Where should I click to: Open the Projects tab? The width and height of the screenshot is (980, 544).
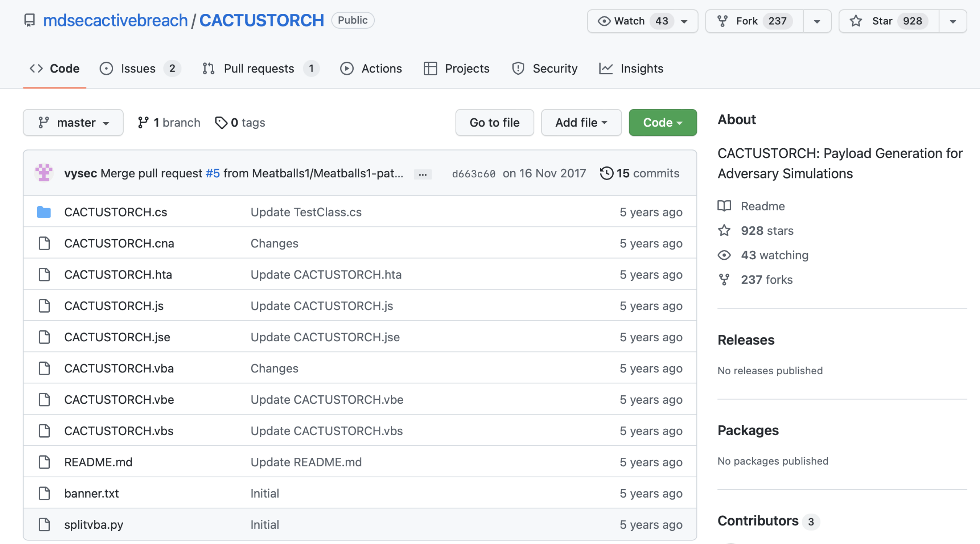coord(457,69)
